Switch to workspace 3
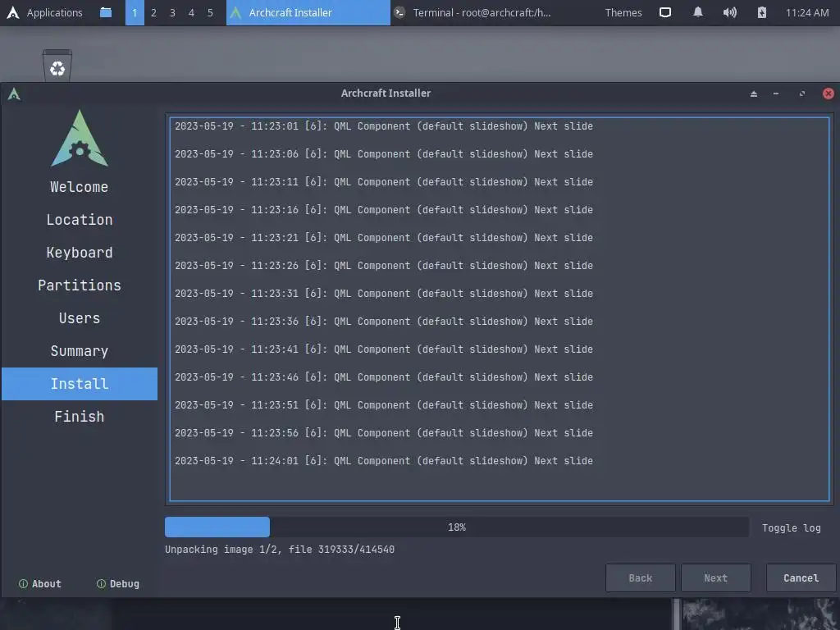 tap(172, 12)
